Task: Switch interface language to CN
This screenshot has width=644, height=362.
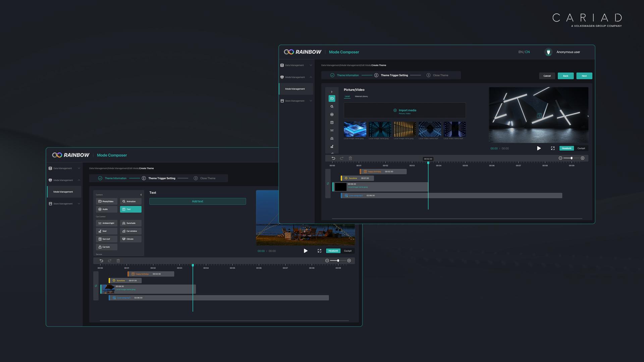Action: click(x=528, y=52)
